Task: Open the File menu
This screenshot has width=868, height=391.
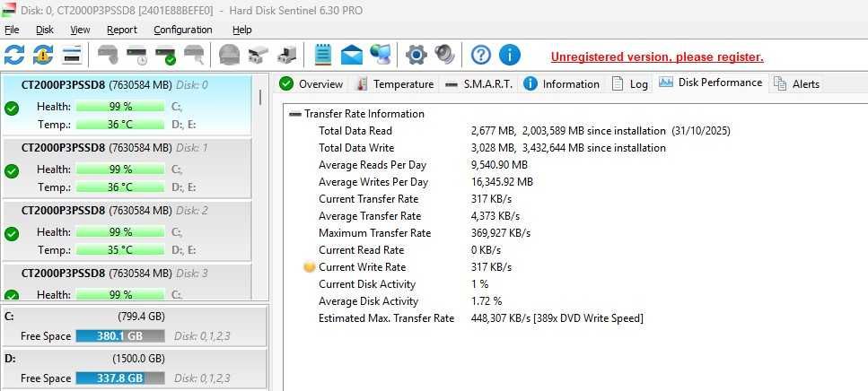Action: click(12, 30)
